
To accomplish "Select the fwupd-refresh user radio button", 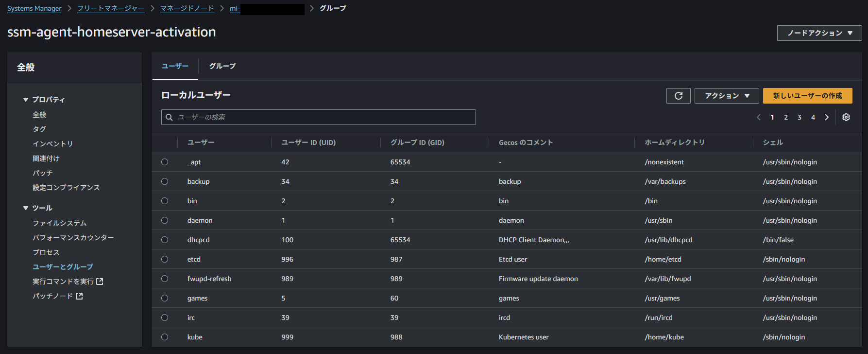I will (x=165, y=279).
